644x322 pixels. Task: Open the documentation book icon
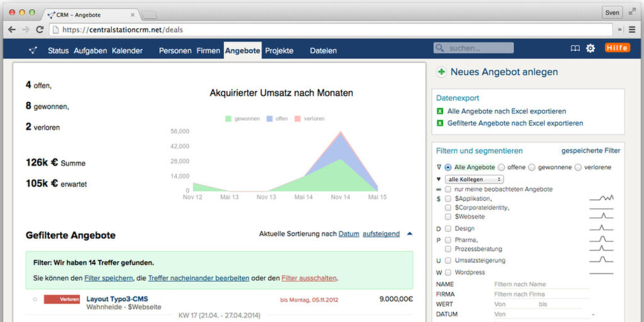pos(575,48)
